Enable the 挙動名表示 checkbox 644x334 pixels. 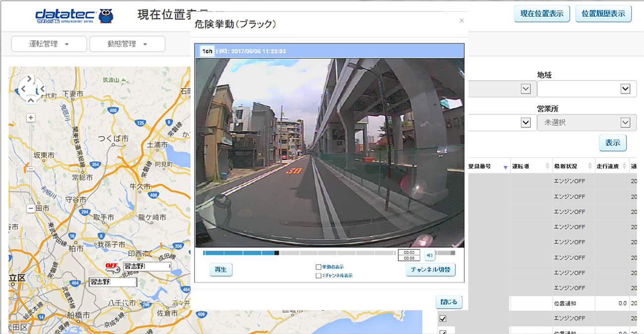[x=319, y=267]
